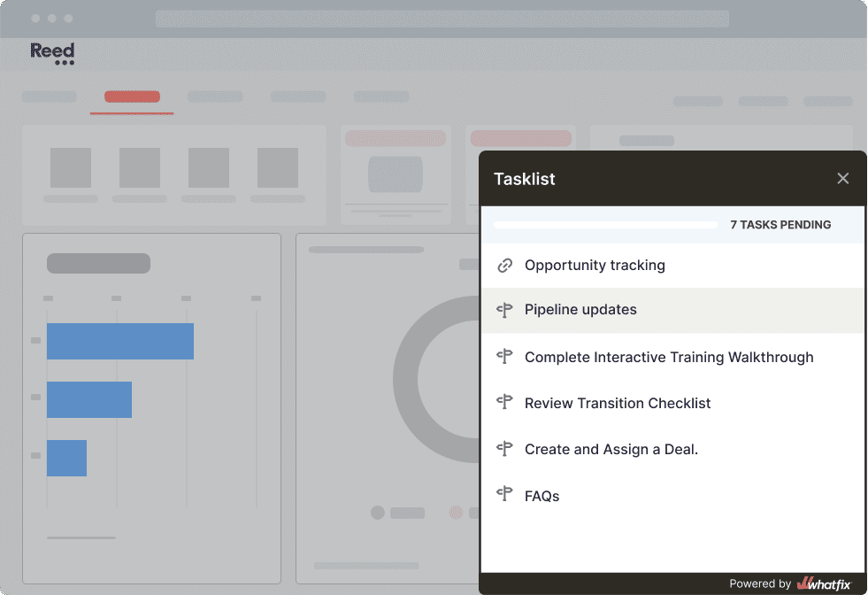Viewport: 868px width, 595px height.
Task: Click the signpost icon beside Complete Interactive Training Walkthrough
Action: pyautogui.click(x=504, y=357)
